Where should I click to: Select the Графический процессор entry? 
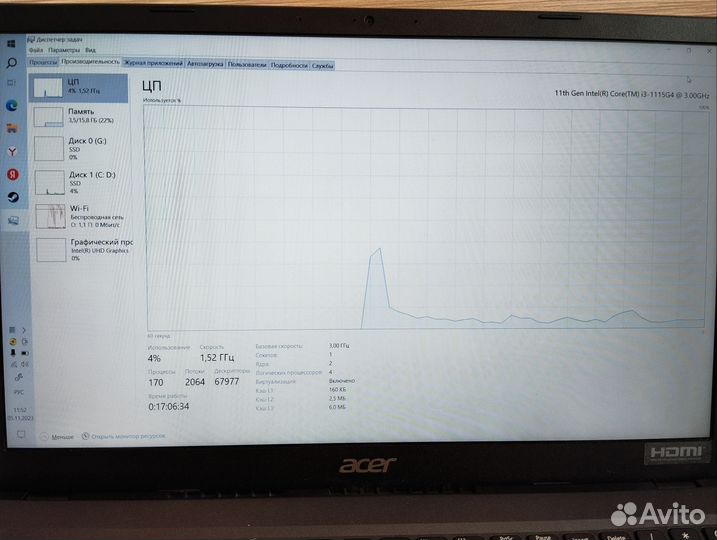83,250
